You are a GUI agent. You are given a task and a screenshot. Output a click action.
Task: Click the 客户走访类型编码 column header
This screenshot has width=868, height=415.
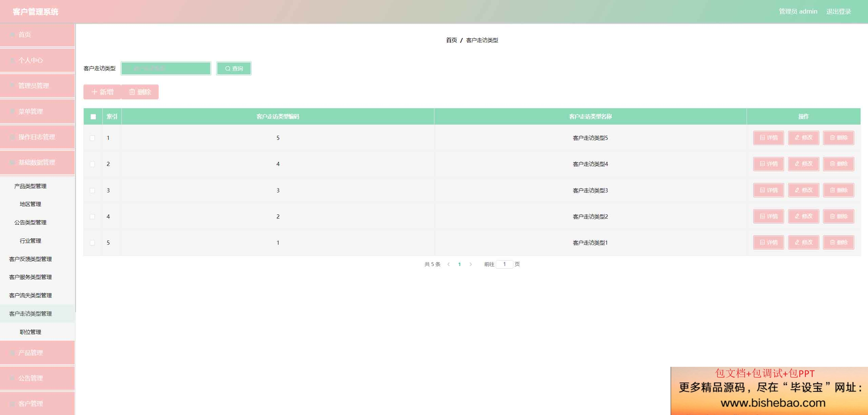278,117
